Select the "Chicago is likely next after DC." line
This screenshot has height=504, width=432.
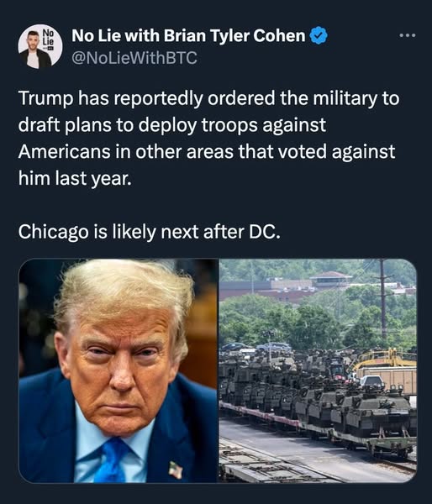pyautogui.click(x=149, y=232)
